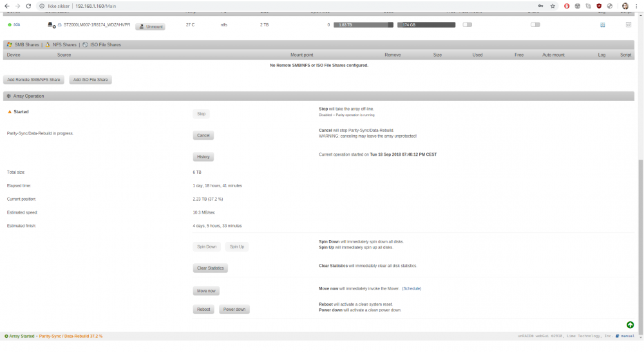Screen dimensions: 644x352
Task: Open the browser profile avatar
Action: 625,6
